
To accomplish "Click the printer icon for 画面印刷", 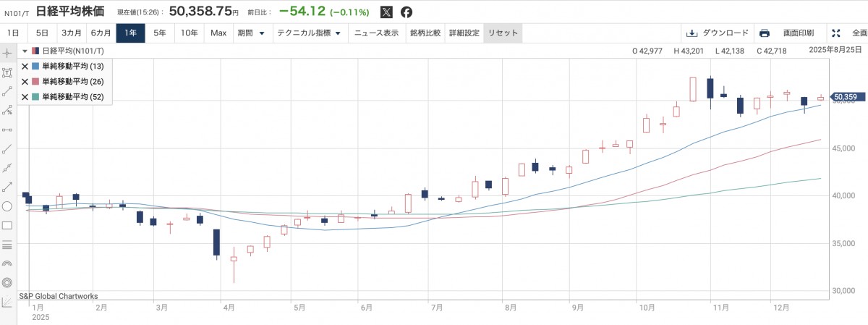I will click(765, 33).
